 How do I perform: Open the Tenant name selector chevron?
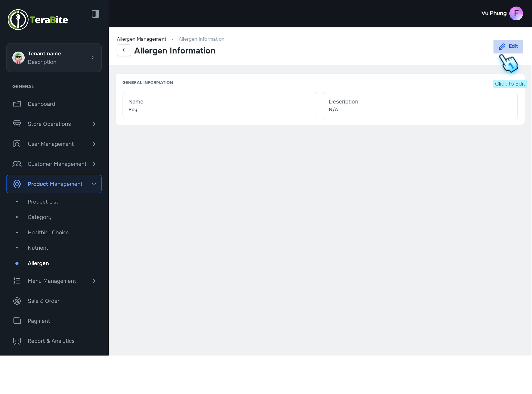tap(92, 58)
